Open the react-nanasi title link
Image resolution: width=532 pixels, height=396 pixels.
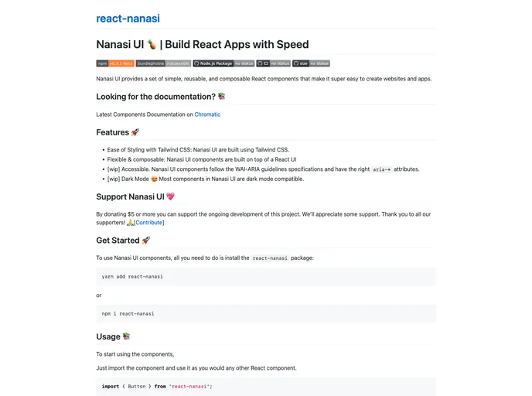tap(128, 19)
